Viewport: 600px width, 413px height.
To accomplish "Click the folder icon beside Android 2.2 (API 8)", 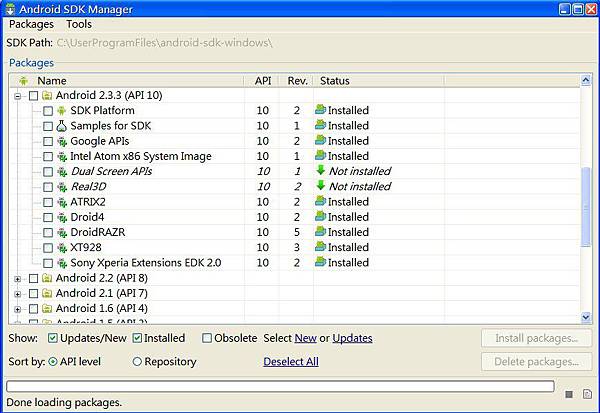I will click(47, 278).
